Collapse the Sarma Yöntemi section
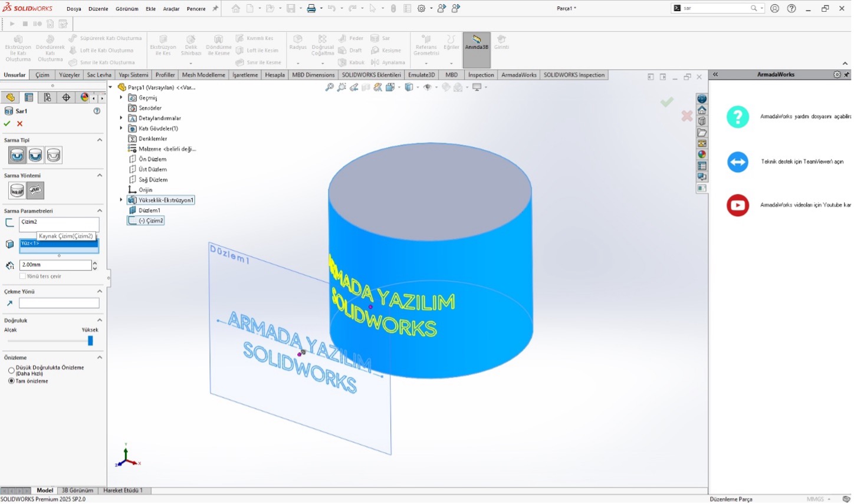The image size is (854, 504). 100,176
